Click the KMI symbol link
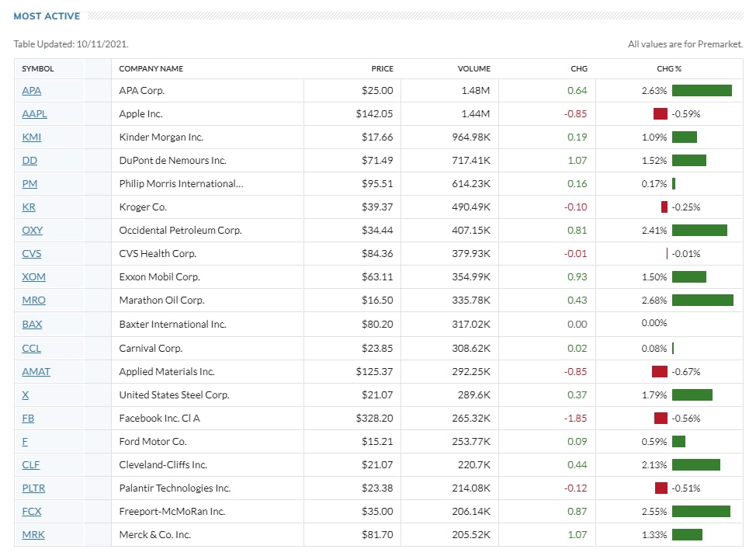 [31, 137]
